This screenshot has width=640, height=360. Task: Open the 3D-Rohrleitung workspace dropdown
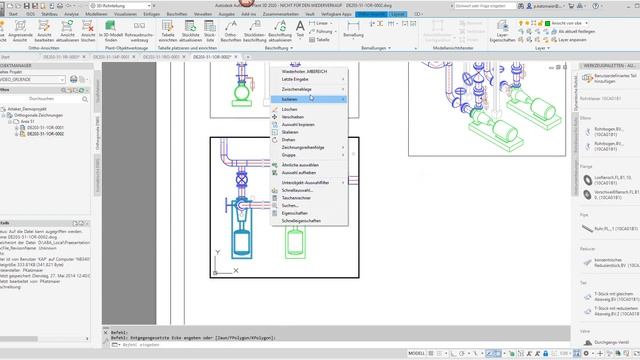[x=149, y=6]
